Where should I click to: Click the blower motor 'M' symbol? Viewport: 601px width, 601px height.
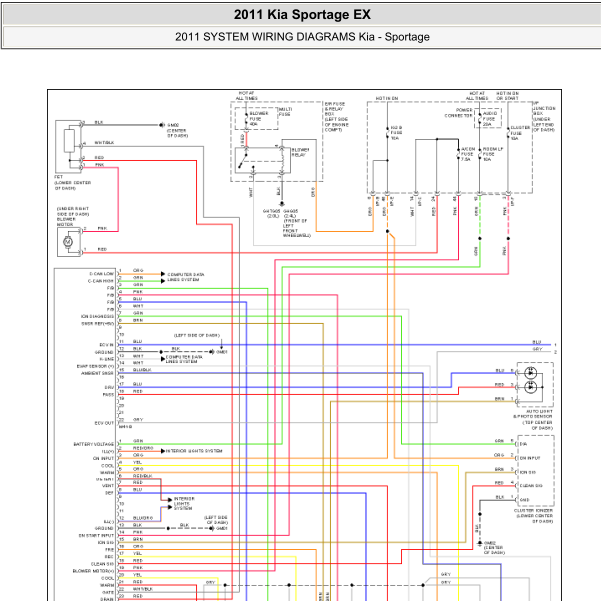click(x=68, y=242)
